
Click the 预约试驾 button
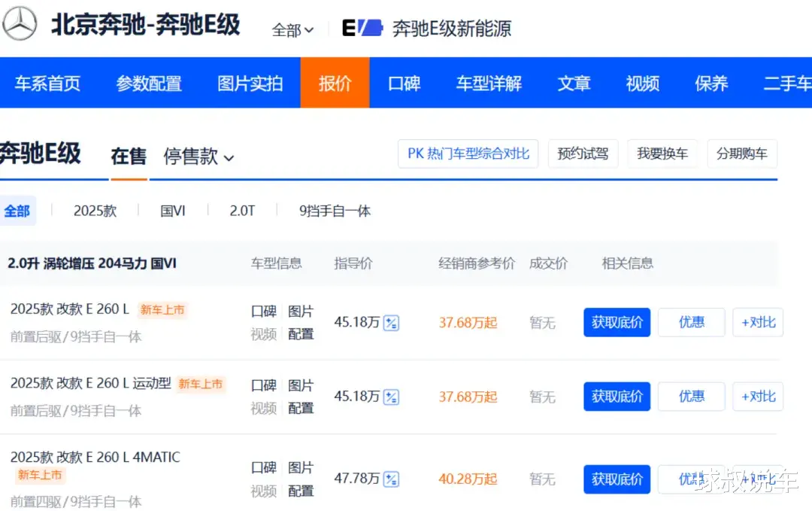tap(583, 154)
